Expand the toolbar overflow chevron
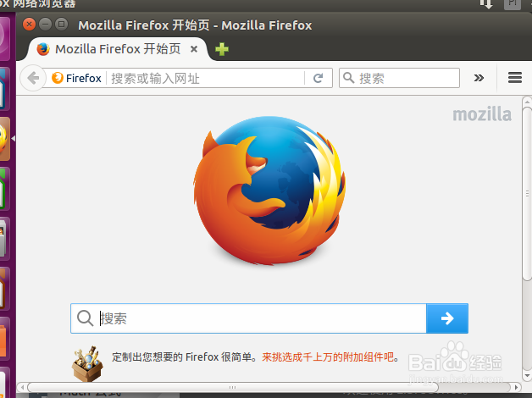The height and width of the screenshot is (398, 532). [479, 78]
